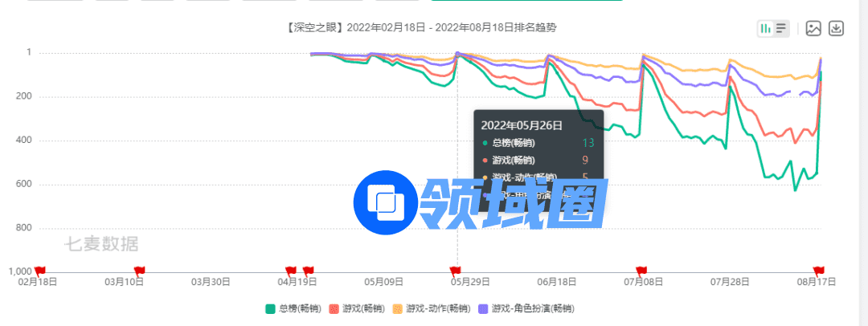868x326 pixels.
Task: Click the 06月18日 x-axis date label
Action: coord(557,283)
